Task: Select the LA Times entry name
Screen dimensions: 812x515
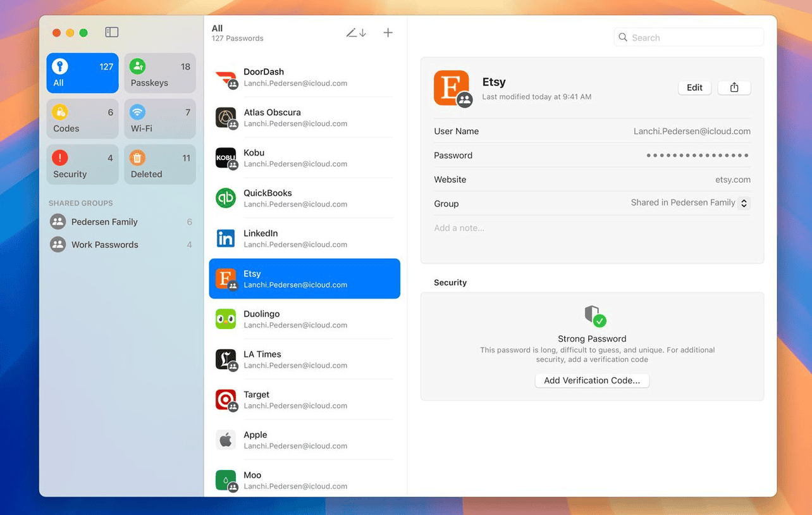Action: [x=262, y=354]
